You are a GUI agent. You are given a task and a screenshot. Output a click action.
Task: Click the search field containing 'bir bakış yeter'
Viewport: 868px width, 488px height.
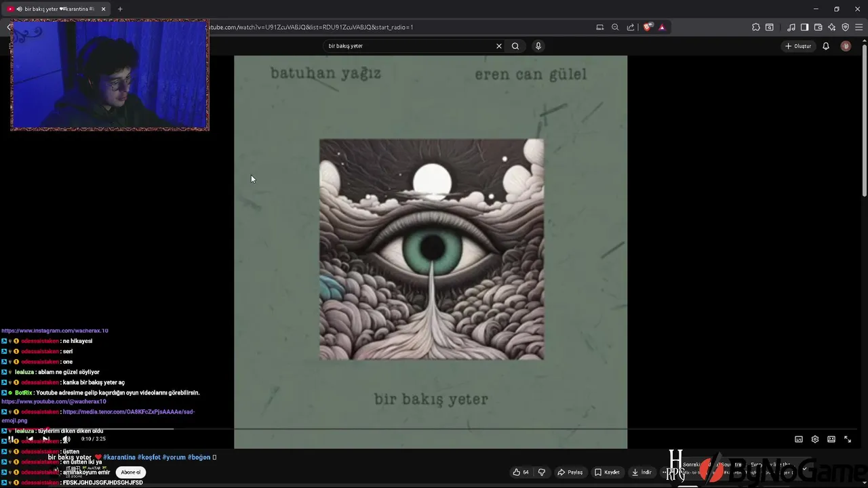[x=409, y=46]
